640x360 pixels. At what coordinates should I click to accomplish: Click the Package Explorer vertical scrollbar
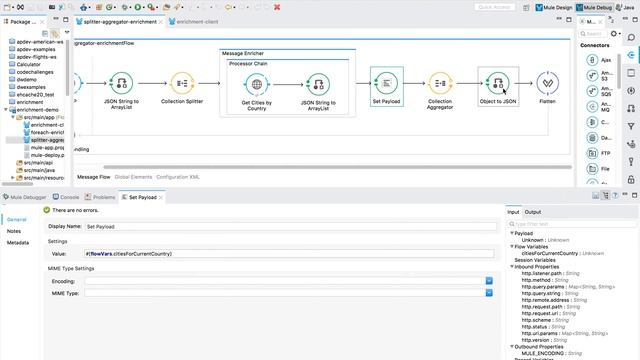pos(67,68)
